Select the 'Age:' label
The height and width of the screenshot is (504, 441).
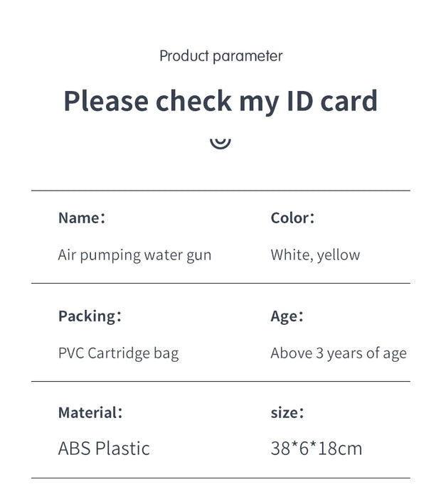point(287,316)
